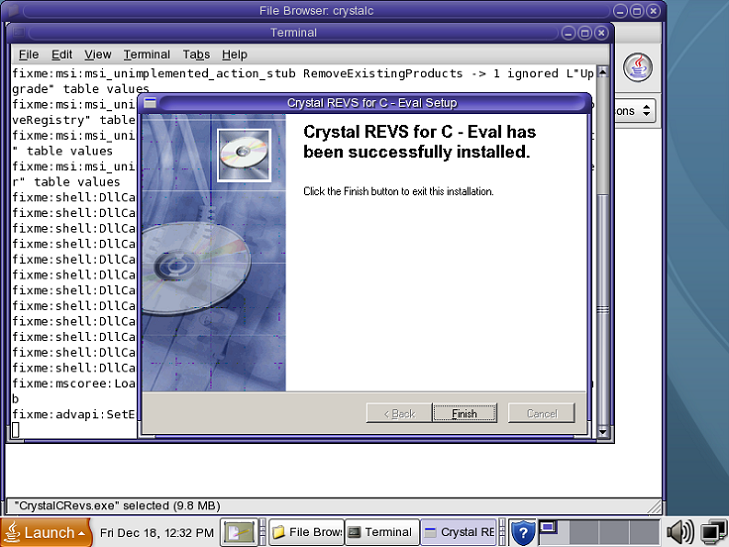The width and height of the screenshot is (729, 547).
Task: Click the Back button in setup dialog
Action: coord(399,413)
